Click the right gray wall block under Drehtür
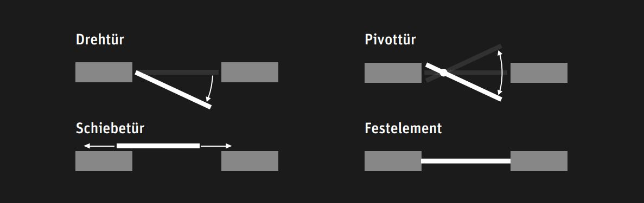 click(x=250, y=72)
